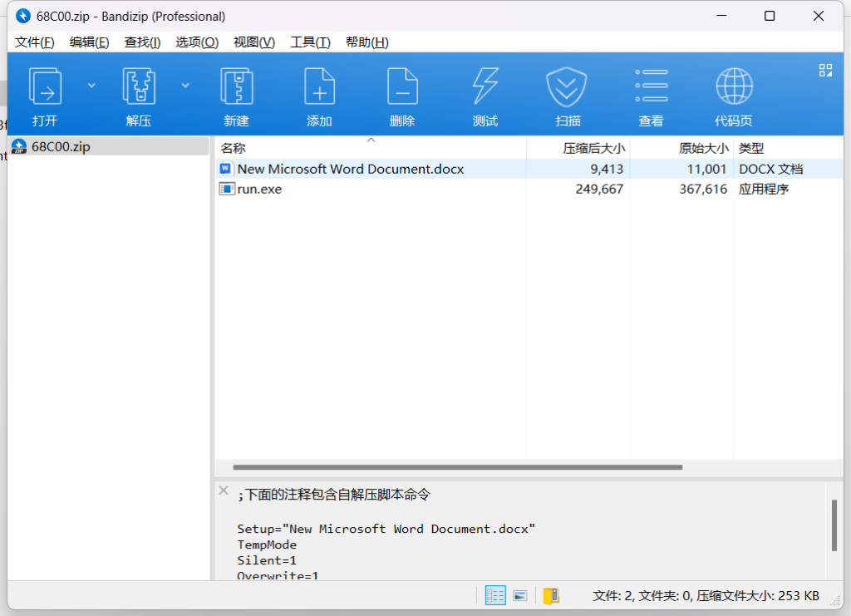Sort files by the 名称 column header

tap(233, 148)
